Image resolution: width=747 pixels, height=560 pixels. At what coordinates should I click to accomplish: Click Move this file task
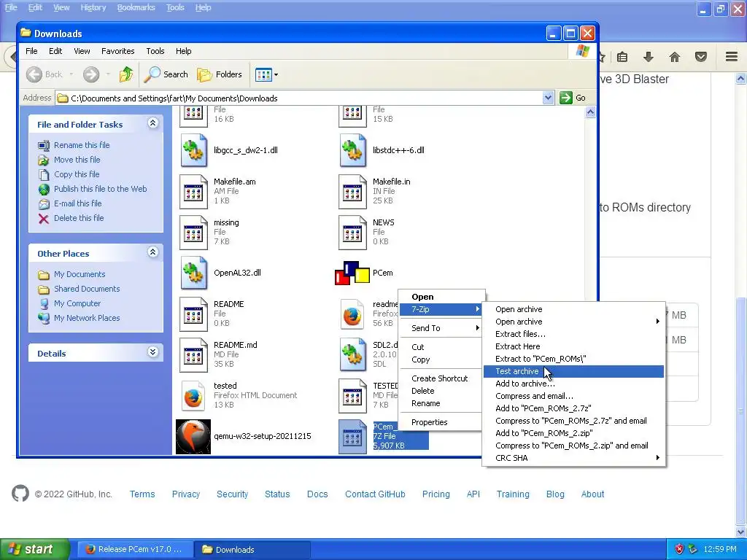coord(77,160)
